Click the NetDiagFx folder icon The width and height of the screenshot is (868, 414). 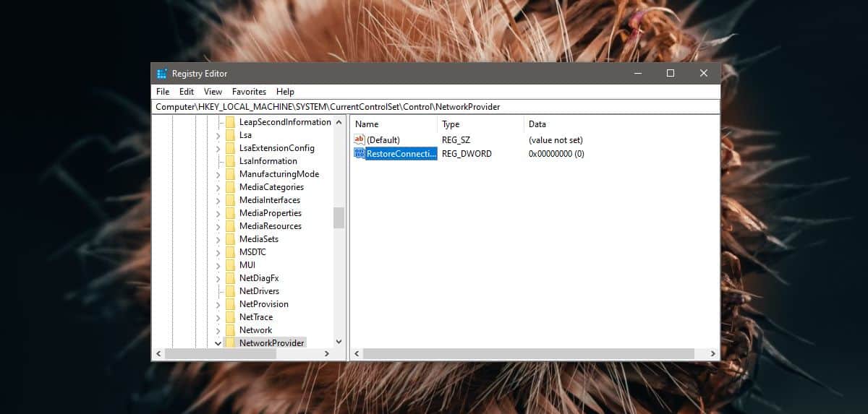tap(231, 278)
